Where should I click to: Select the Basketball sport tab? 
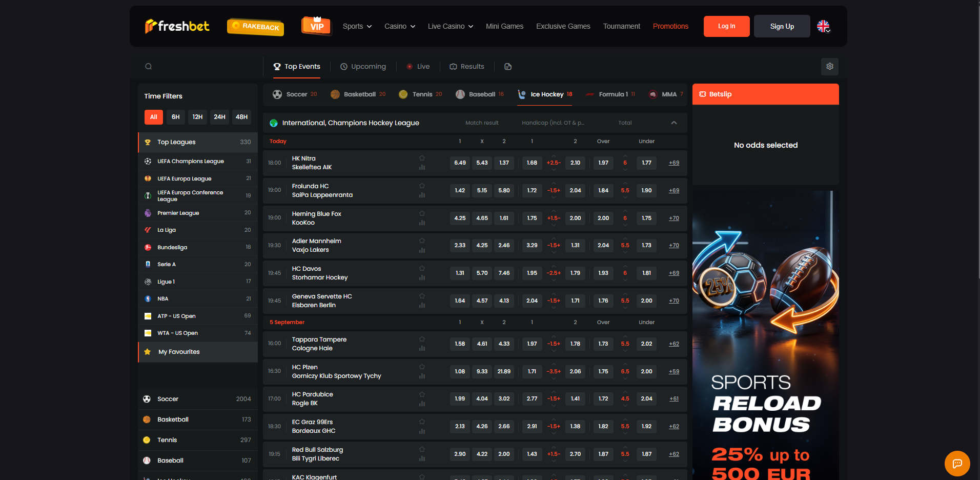click(358, 94)
